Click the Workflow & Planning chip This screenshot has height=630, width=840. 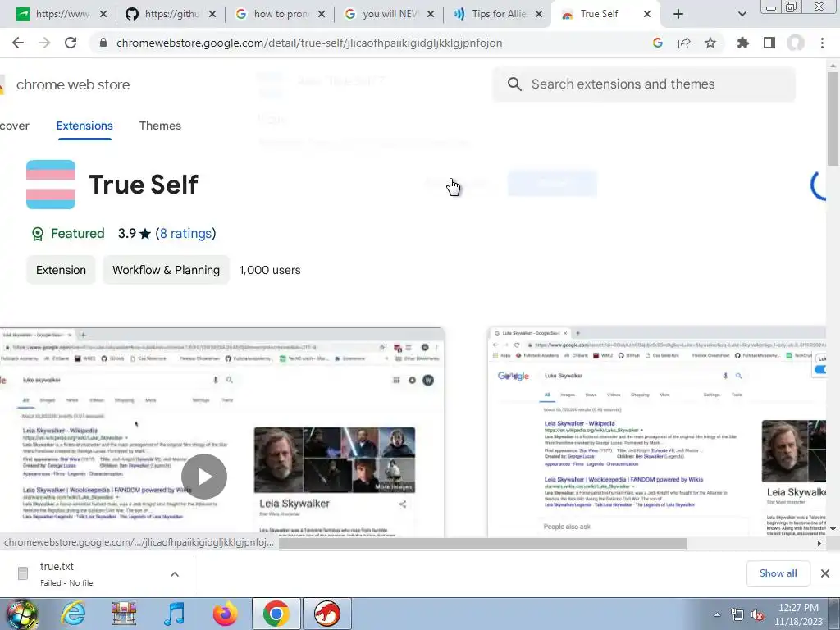pyautogui.click(x=166, y=270)
